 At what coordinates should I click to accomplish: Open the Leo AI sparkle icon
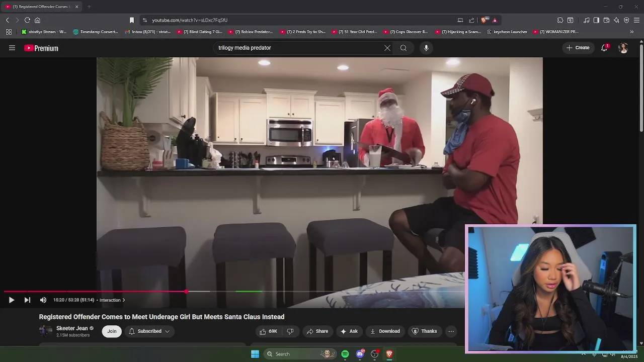[x=616, y=20]
